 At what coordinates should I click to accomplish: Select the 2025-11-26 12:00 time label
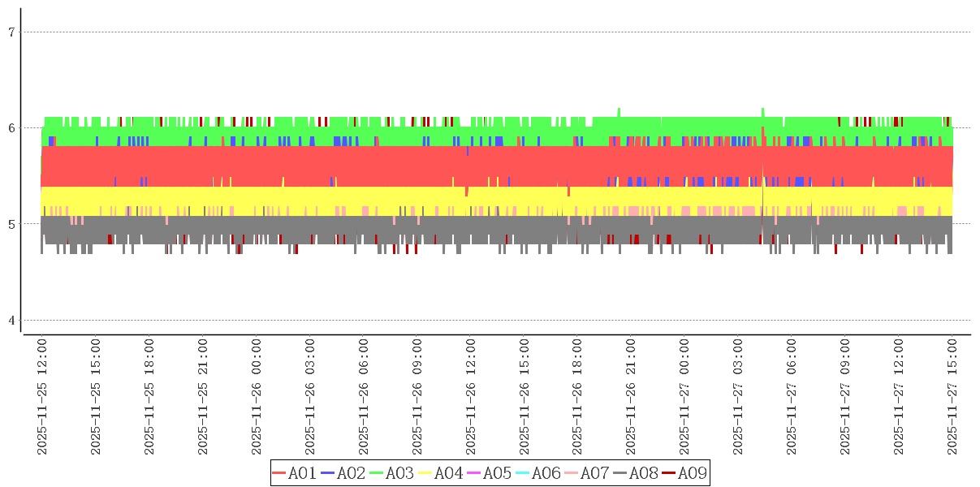tap(471, 397)
